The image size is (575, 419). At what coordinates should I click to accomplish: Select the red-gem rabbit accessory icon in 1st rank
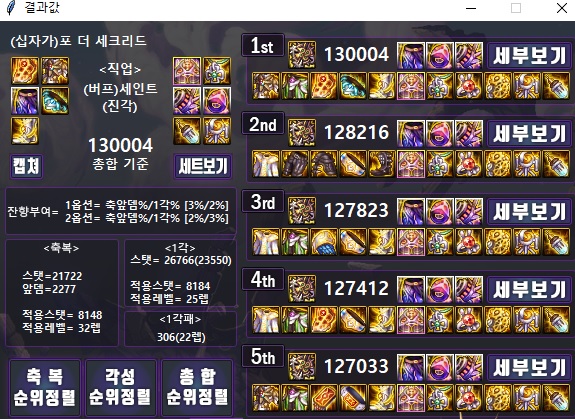pos(469,86)
